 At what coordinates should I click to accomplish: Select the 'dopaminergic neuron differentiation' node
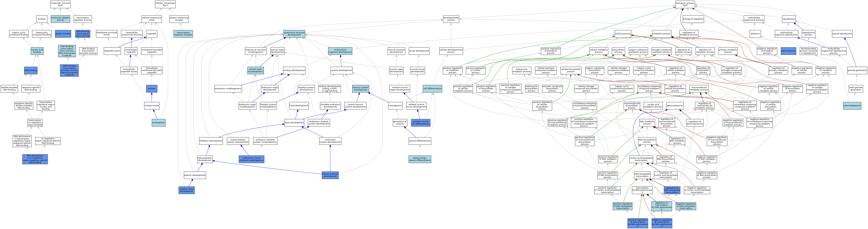point(420,159)
